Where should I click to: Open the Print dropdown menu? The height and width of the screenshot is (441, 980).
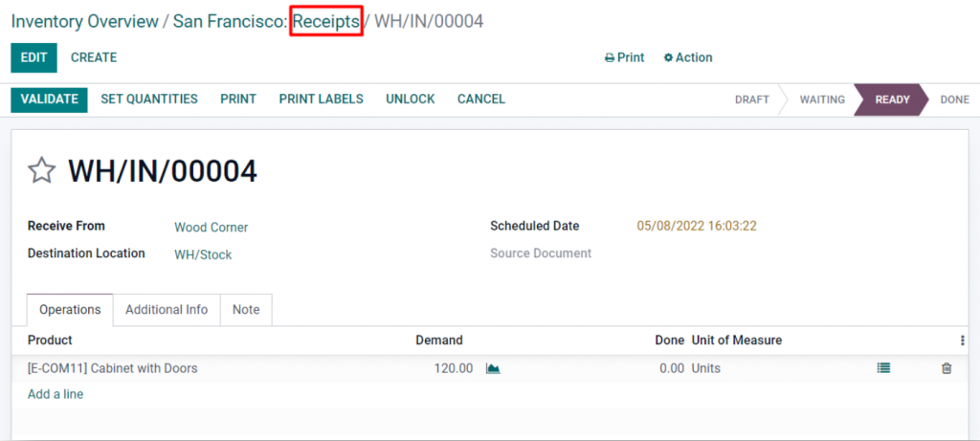[624, 57]
